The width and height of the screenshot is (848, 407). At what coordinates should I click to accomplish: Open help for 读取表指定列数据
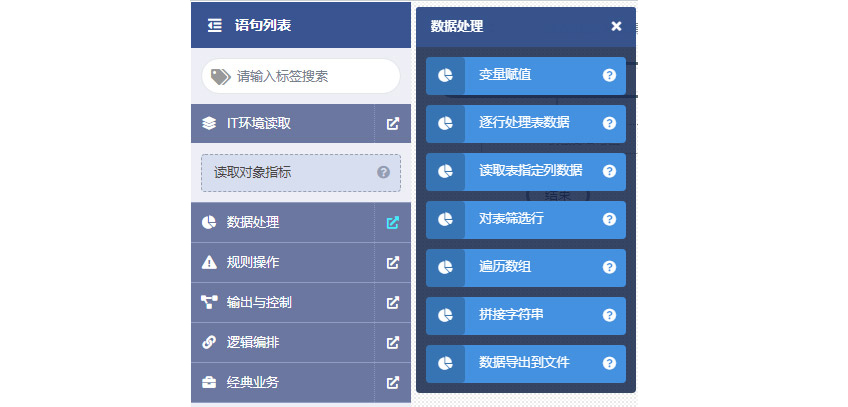609,171
